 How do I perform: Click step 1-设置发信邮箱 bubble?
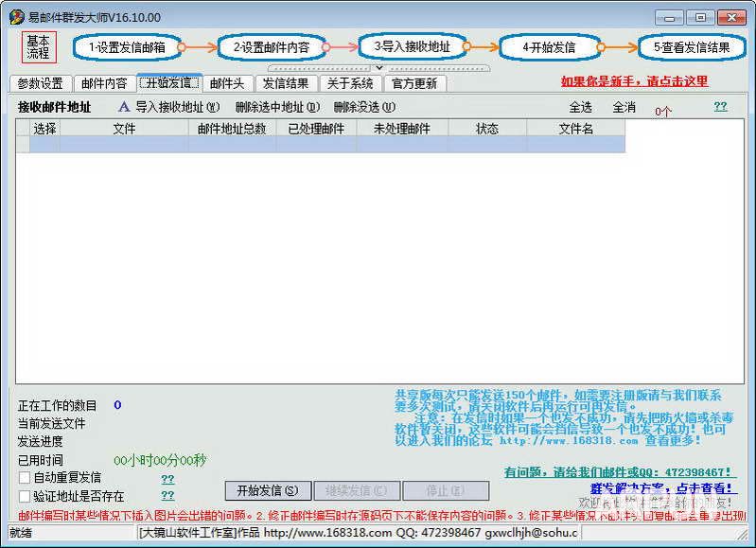pos(128,47)
